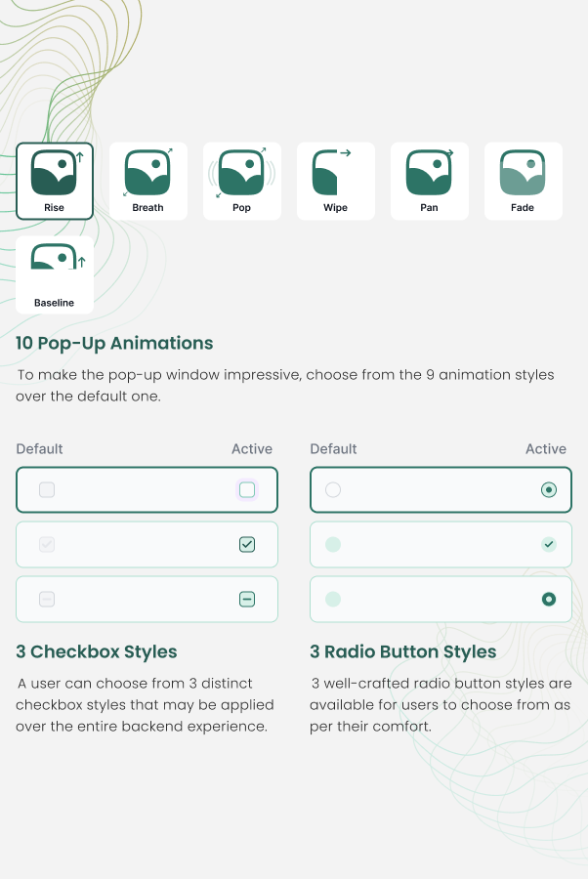This screenshot has width=588, height=879.
Task: Pick the Pop animation style
Action: coord(242,181)
